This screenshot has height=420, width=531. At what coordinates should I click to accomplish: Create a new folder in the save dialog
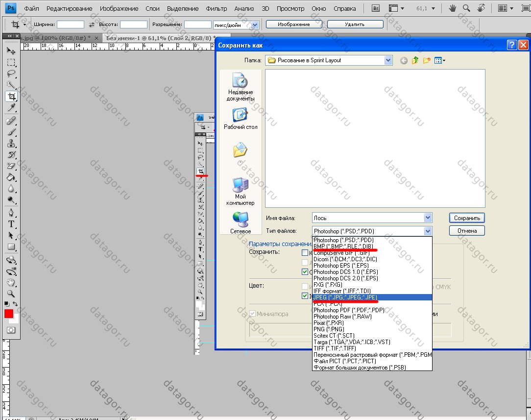(427, 60)
